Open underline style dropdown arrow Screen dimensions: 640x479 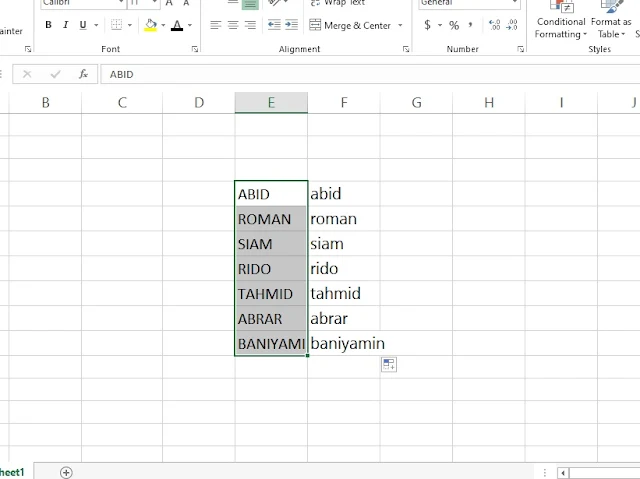pos(96,25)
